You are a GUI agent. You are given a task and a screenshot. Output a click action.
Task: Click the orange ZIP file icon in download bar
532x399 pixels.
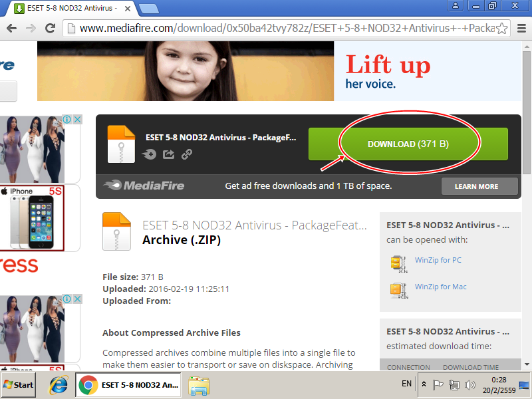tap(121, 144)
